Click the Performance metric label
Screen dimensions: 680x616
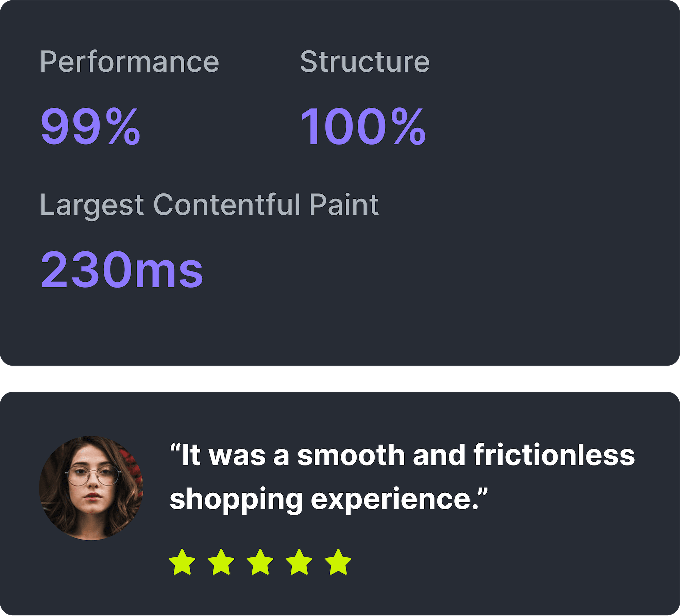[x=129, y=62]
